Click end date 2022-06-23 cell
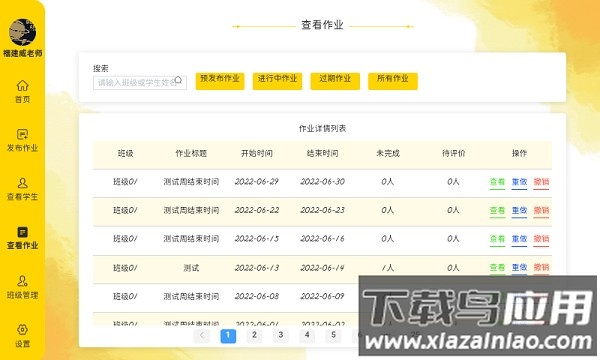Viewport: 600px width, 360px height. point(323,210)
